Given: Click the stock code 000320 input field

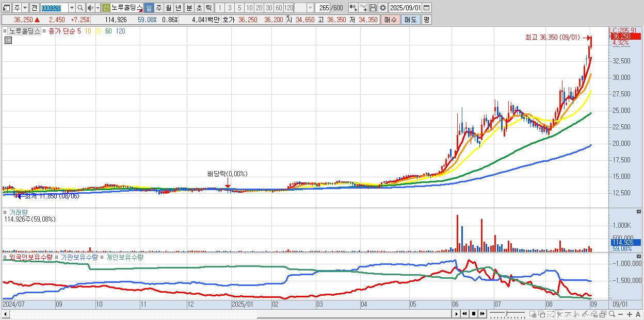Looking at the screenshot, I should pos(54,8).
